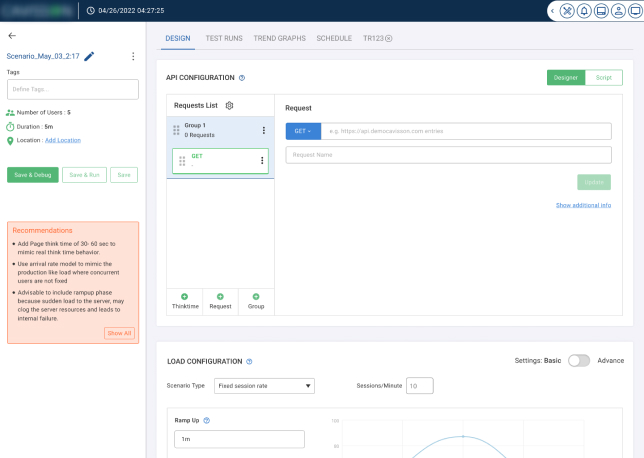This screenshot has width=644, height=458.
Task: Open Requests List settings gear
Action: (x=229, y=105)
